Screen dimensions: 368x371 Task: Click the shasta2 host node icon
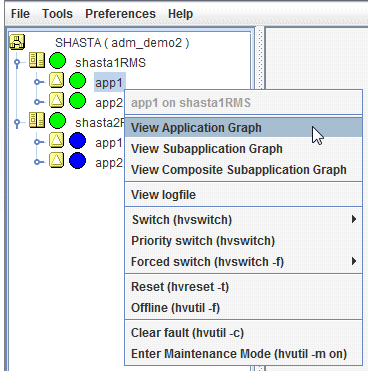click(x=37, y=120)
